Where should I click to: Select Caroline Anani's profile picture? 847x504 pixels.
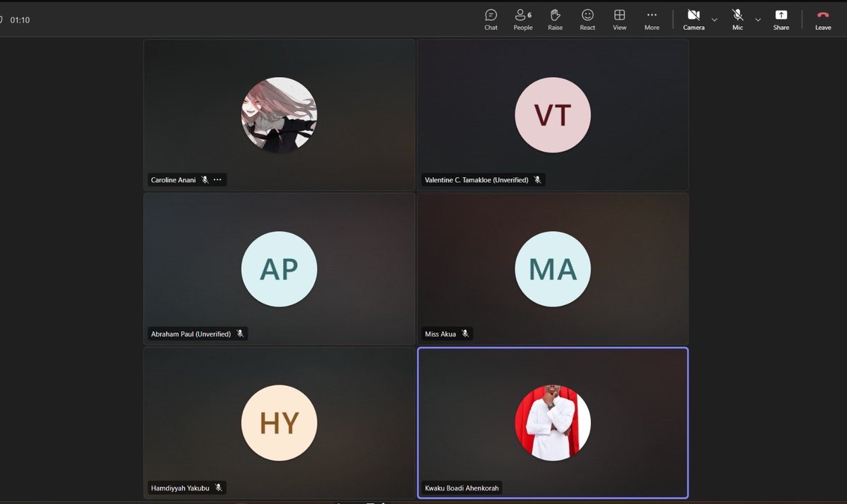point(279,115)
